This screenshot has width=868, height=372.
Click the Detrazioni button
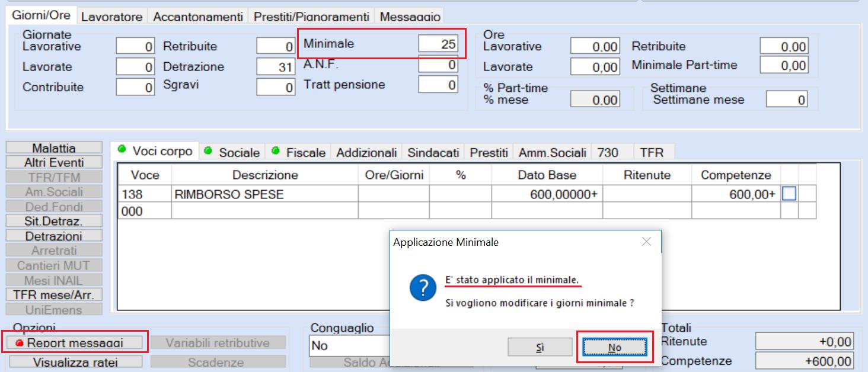point(54,236)
